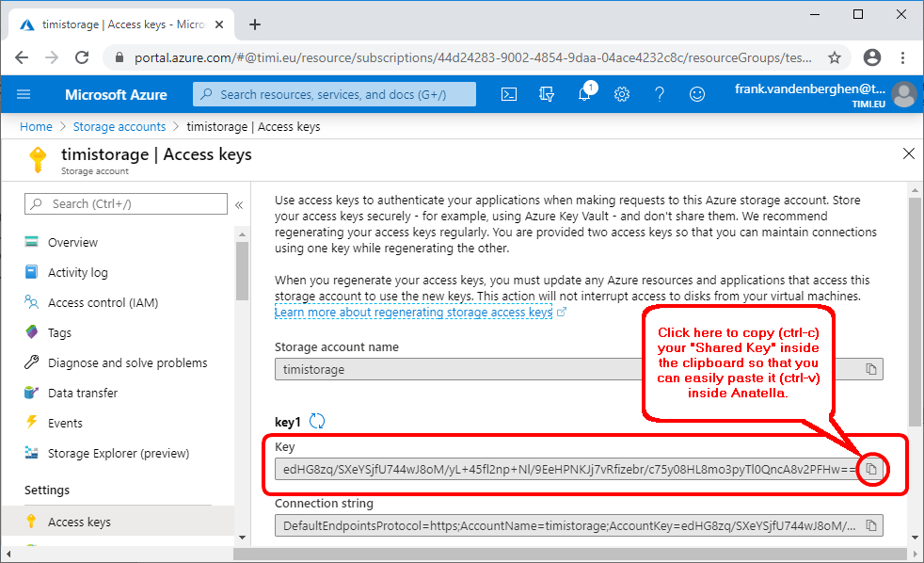The height and width of the screenshot is (563, 924).
Task: Click the Microsoft Azure logo text
Action: coord(116,94)
